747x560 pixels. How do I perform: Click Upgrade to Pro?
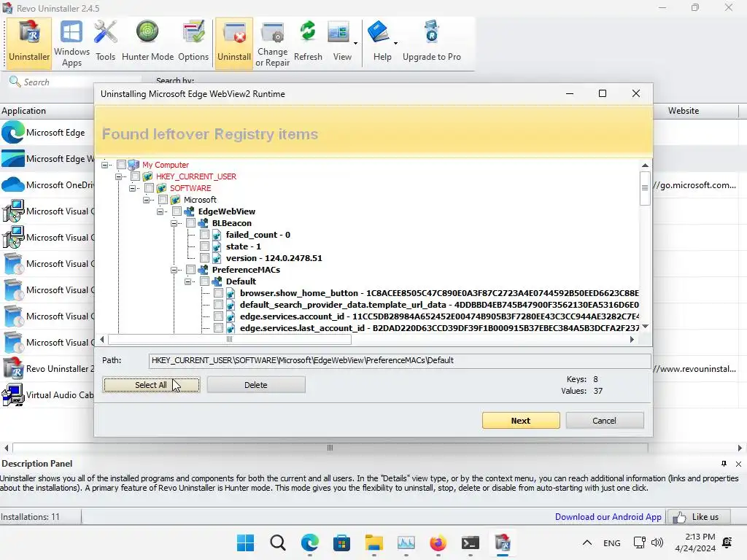point(432,43)
